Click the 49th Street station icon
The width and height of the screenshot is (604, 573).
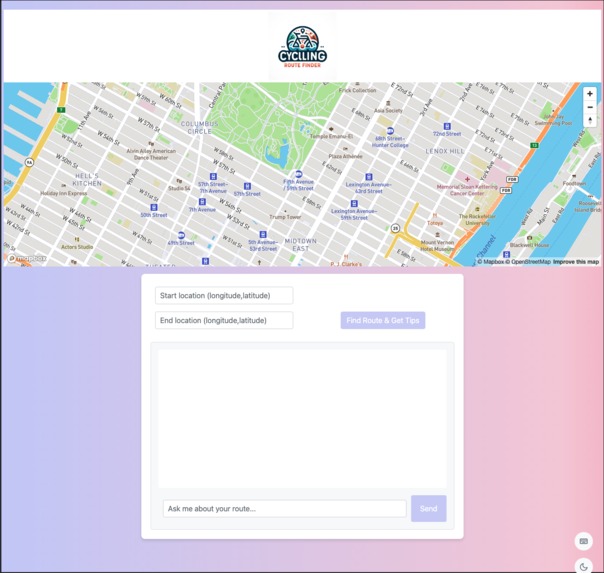point(181,235)
